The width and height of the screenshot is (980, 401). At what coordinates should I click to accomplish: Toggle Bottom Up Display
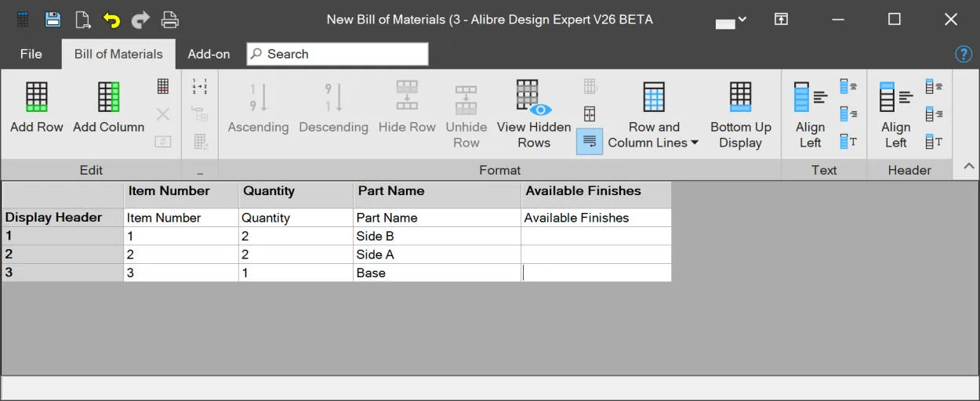pos(741,114)
